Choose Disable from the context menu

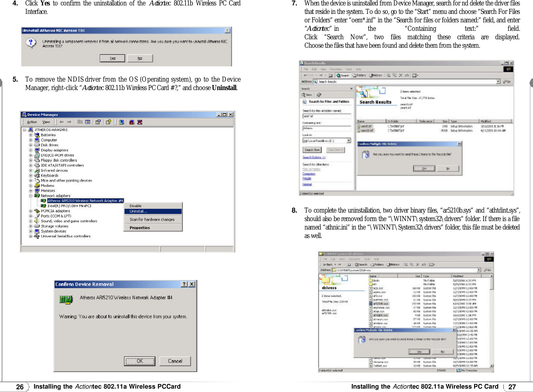coord(153,206)
